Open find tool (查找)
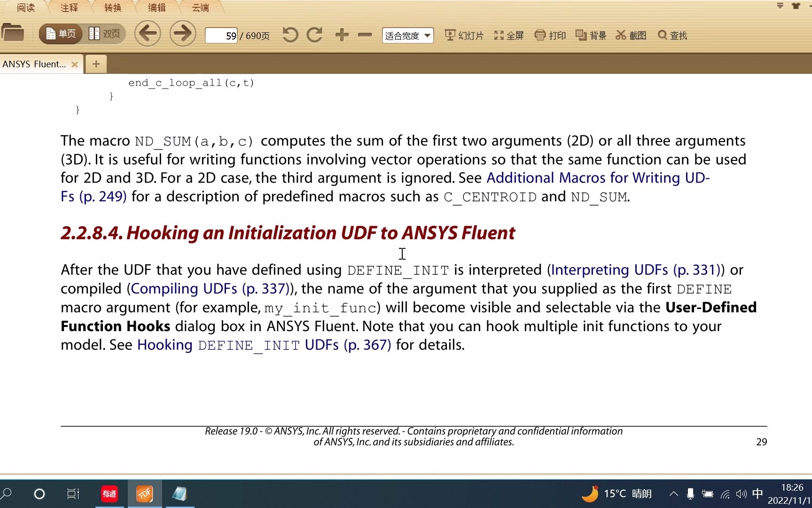Image resolution: width=812 pixels, height=508 pixels. pyautogui.click(x=672, y=35)
